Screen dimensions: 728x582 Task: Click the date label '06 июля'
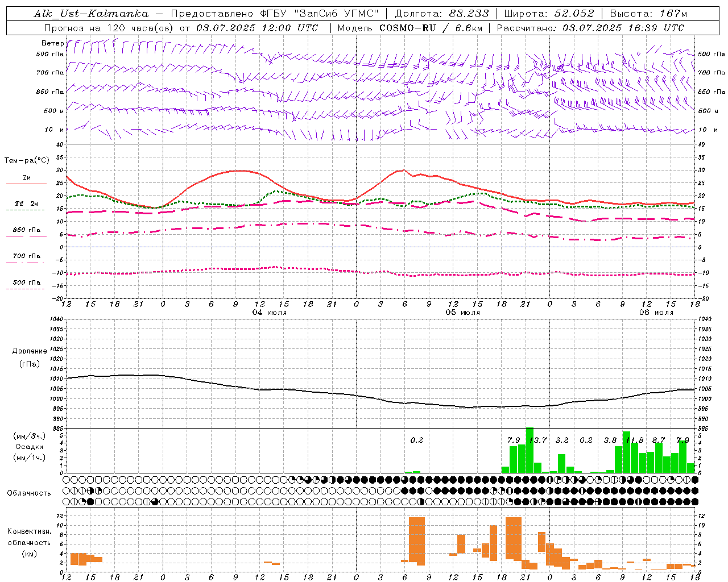[x=656, y=313]
